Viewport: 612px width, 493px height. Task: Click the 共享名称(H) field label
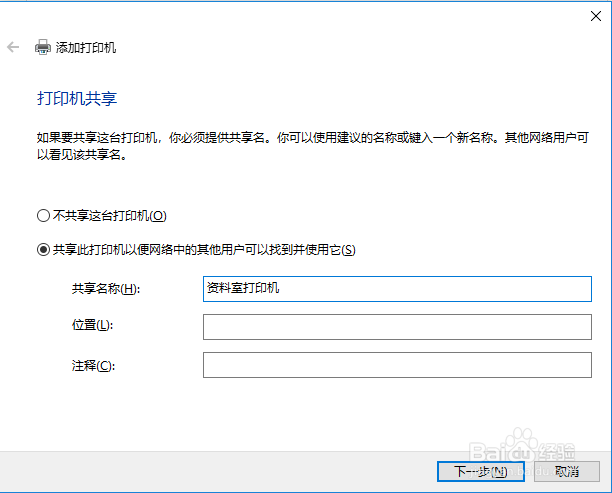point(105,289)
